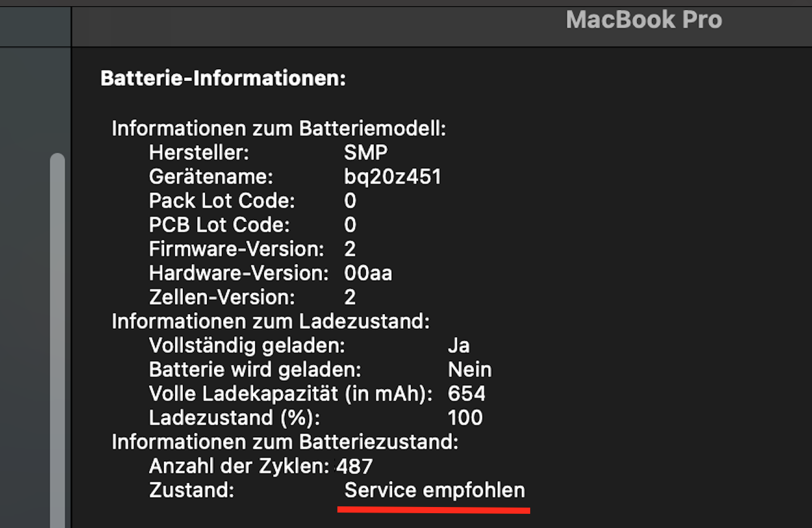Click the Service empfohlen status text

pyautogui.click(x=434, y=490)
